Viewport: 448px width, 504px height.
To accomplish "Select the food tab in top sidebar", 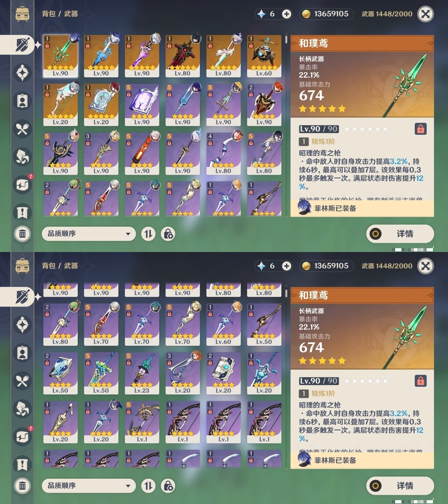I will [22, 129].
